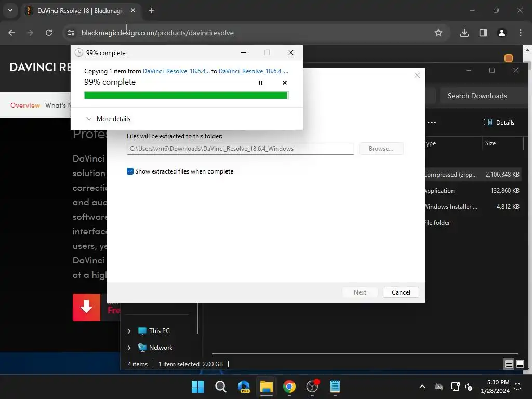This screenshot has height=399, width=532.
Task: Open a new Chrome tab
Action: (152, 10)
